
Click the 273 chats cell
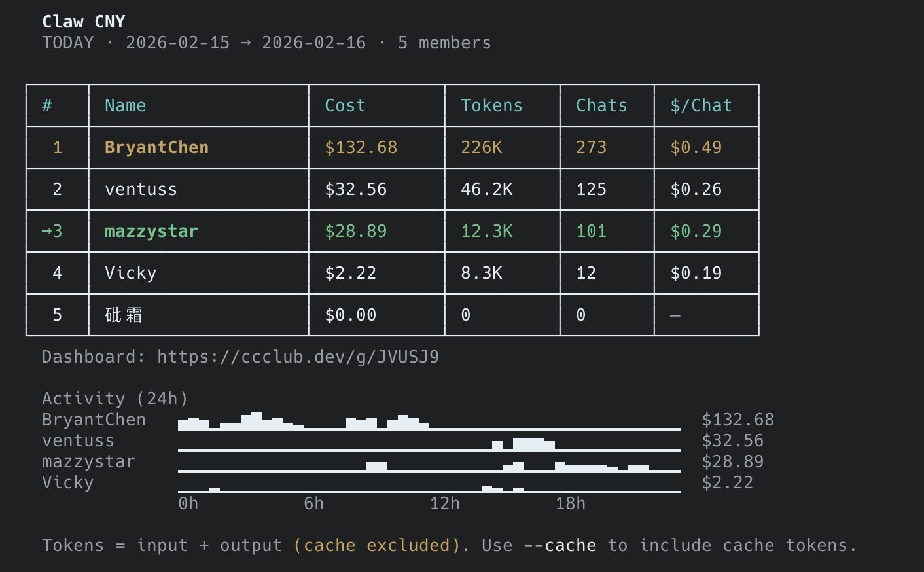click(x=592, y=147)
